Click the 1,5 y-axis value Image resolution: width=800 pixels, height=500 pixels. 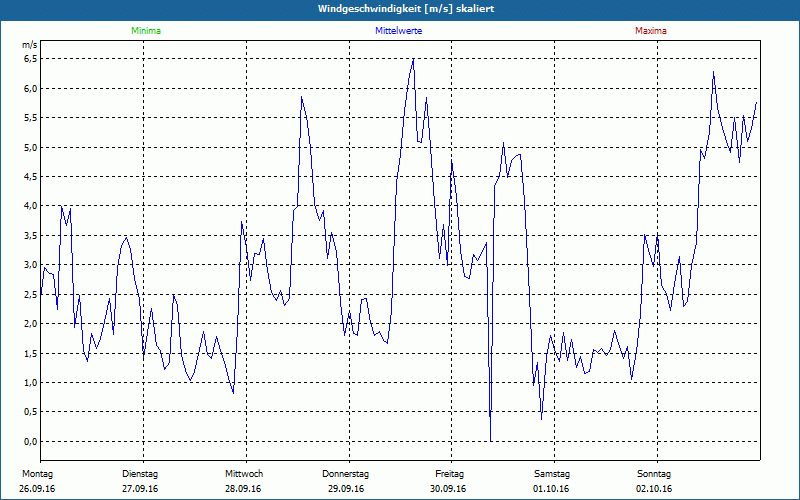[31, 353]
